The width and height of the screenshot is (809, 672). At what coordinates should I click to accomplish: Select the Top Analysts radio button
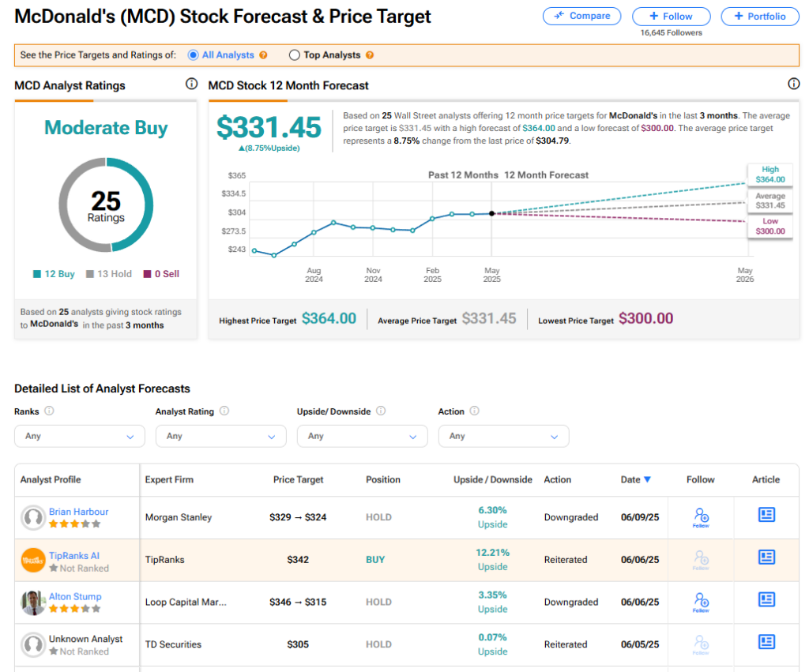pyautogui.click(x=294, y=55)
